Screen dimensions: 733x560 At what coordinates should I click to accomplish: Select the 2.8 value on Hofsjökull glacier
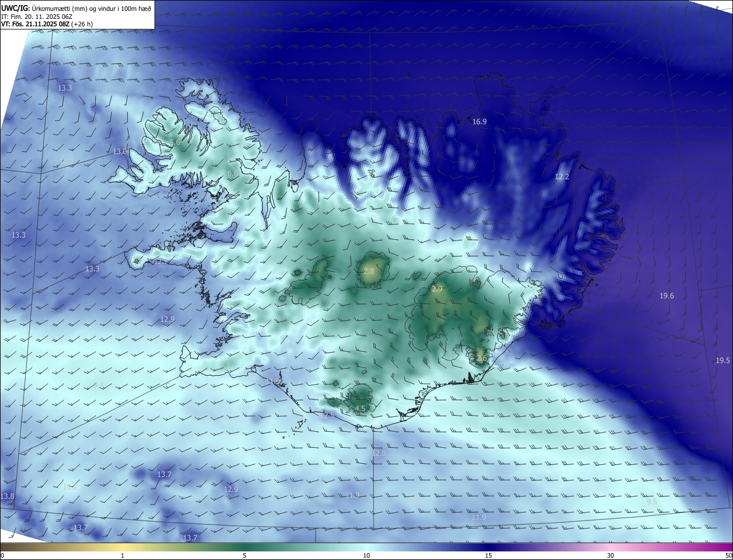(369, 271)
